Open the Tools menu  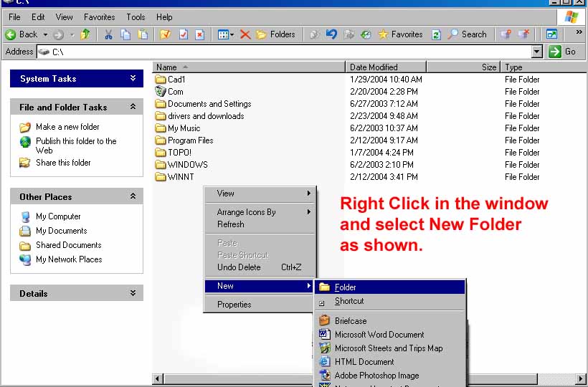click(x=136, y=16)
